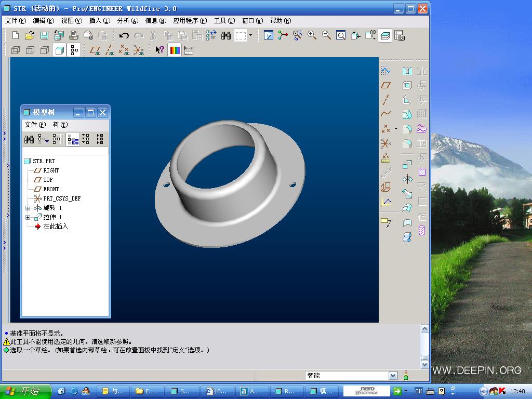Toggle datum planes display

point(95,50)
